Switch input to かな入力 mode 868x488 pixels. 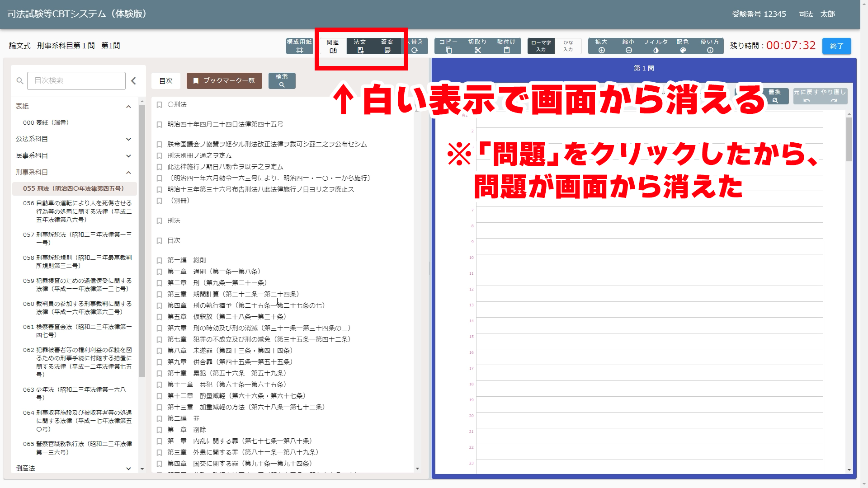pos(568,46)
